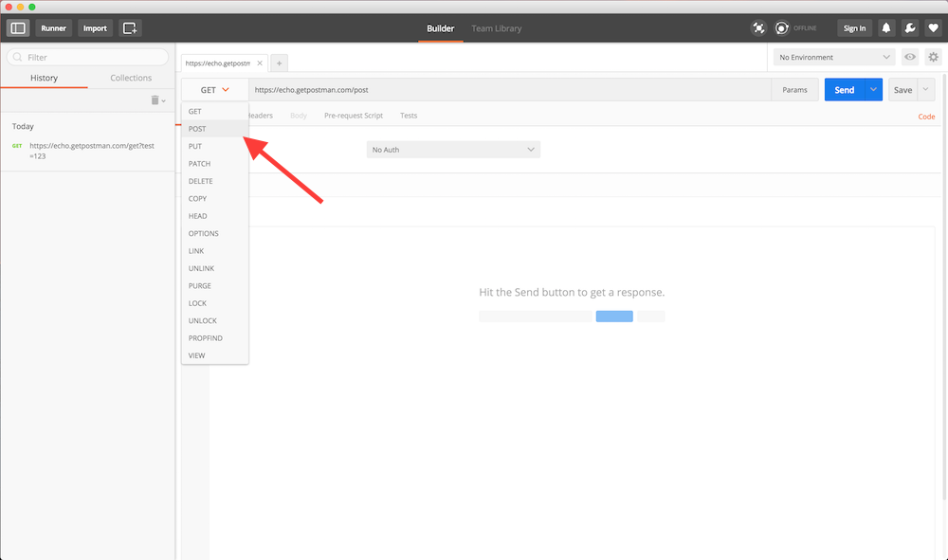
Task: Click the 'Today' history group label
Action: pos(23,126)
